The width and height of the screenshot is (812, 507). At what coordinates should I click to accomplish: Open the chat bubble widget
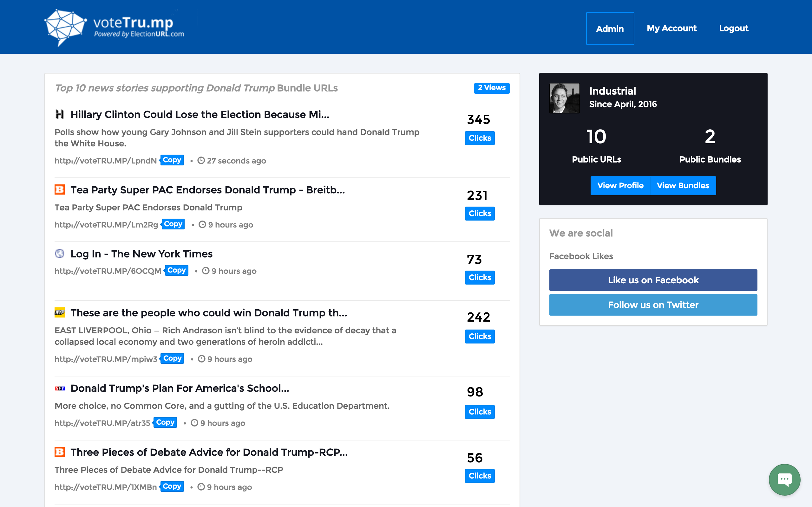pyautogui.click(x=784, y=479)
